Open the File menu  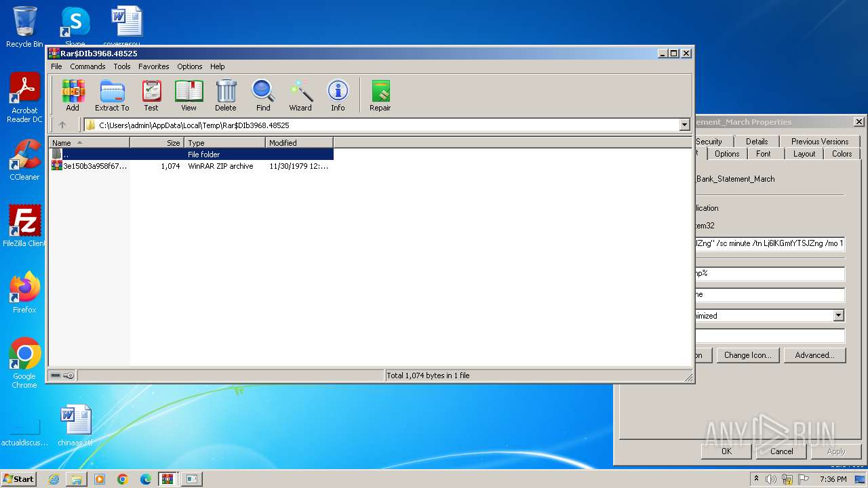(x=56, y=66)
